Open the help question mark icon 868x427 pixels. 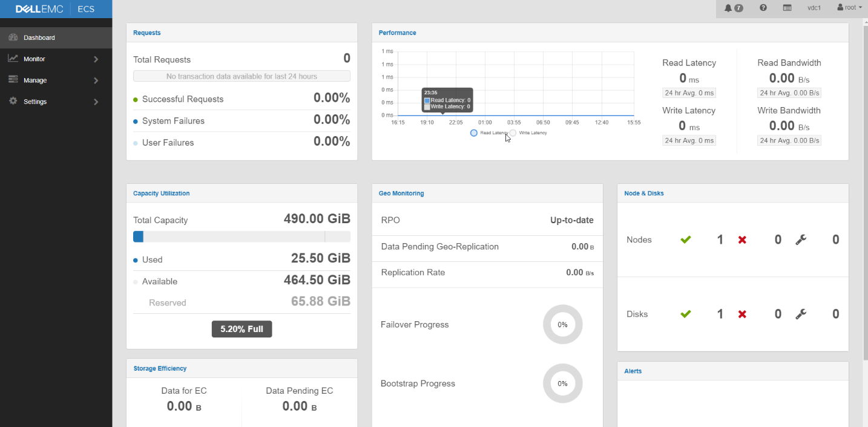[x=763, y=8]
